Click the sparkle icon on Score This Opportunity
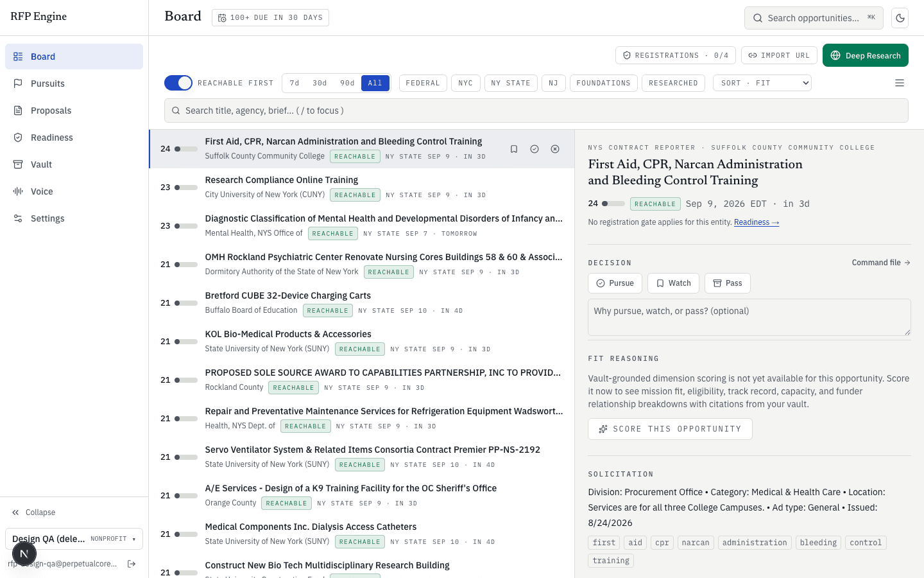The width and height of the screenshot is (924, 578). click(x=603, y=429)
